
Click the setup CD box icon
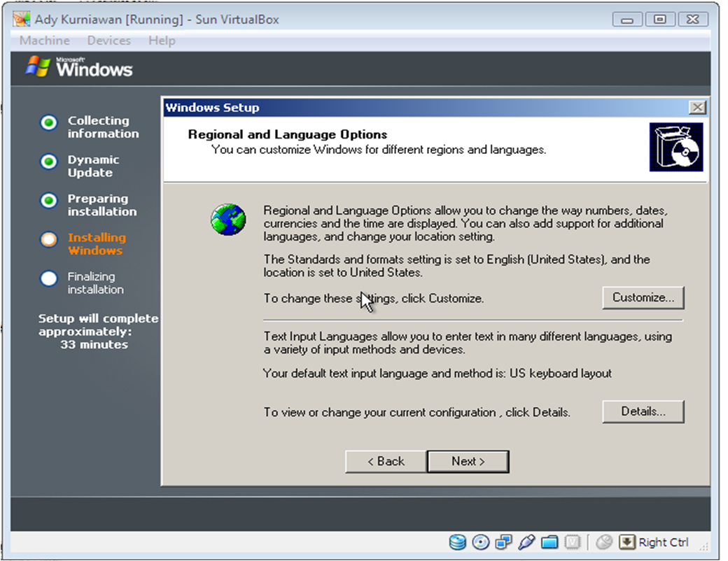coord(676,147)
